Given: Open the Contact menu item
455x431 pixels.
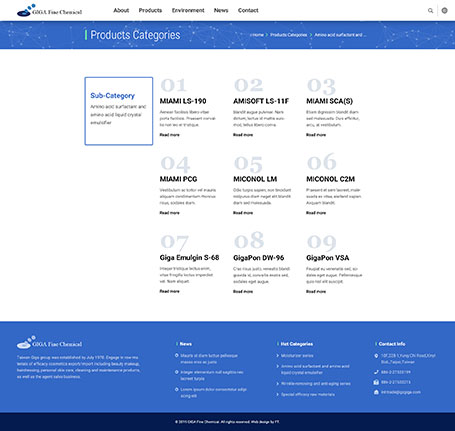Looking at the screenshot, I should click(248, 10).
